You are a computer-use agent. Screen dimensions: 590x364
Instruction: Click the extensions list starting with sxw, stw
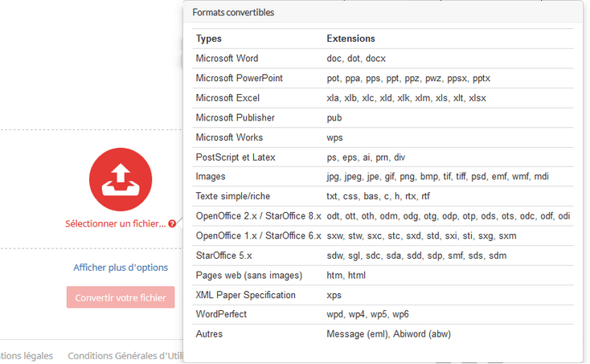421,235
